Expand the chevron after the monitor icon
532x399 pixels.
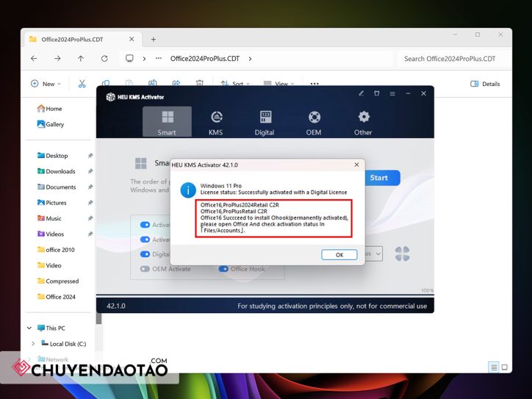coord(144,59)
